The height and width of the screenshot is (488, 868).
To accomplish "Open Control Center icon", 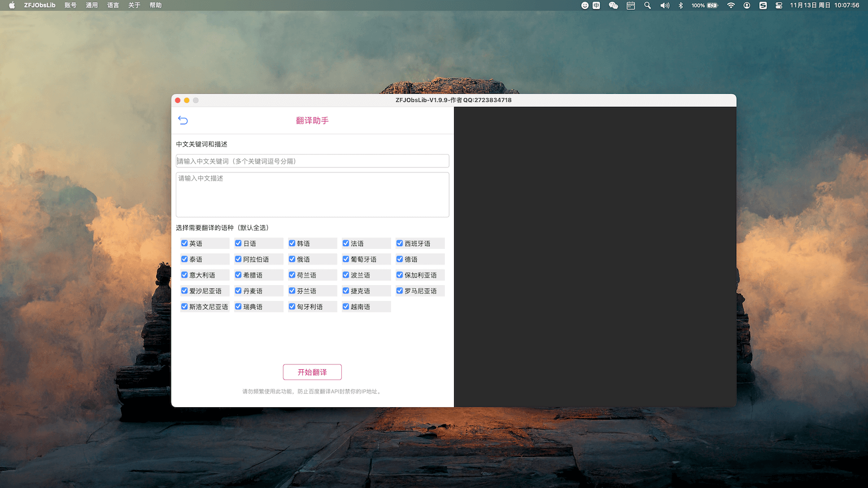I will click(778, 5).
